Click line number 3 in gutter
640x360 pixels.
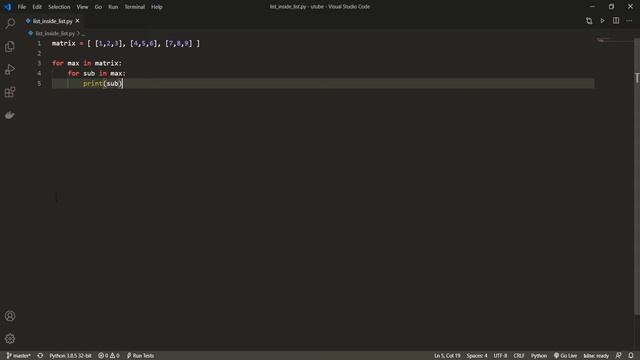(x=39, y=63)
